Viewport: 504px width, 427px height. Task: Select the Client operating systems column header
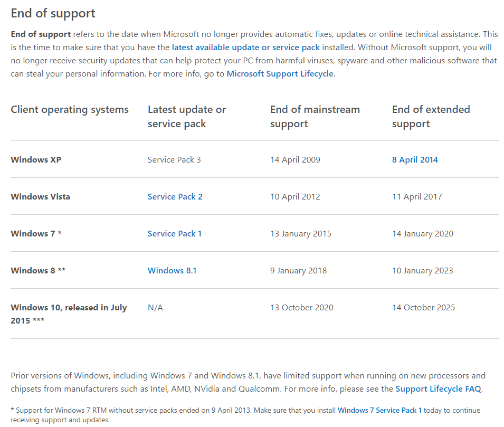click(70, 110)
